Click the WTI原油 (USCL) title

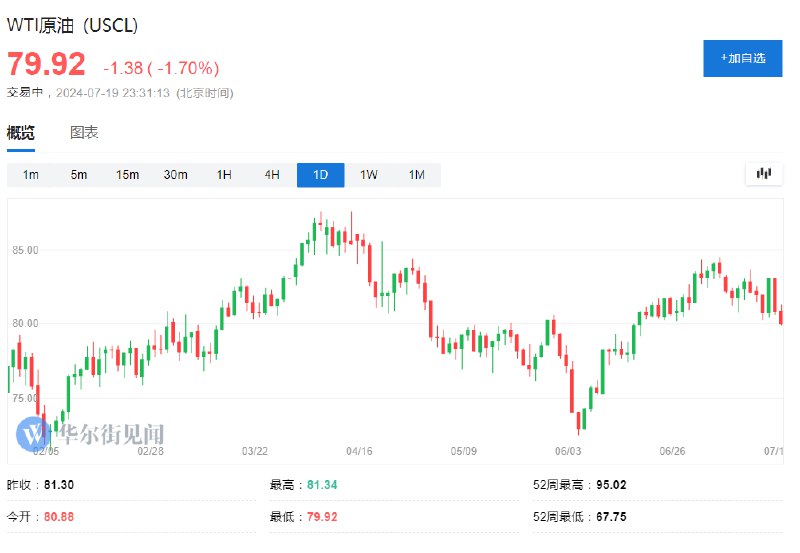tap(72, 26)
